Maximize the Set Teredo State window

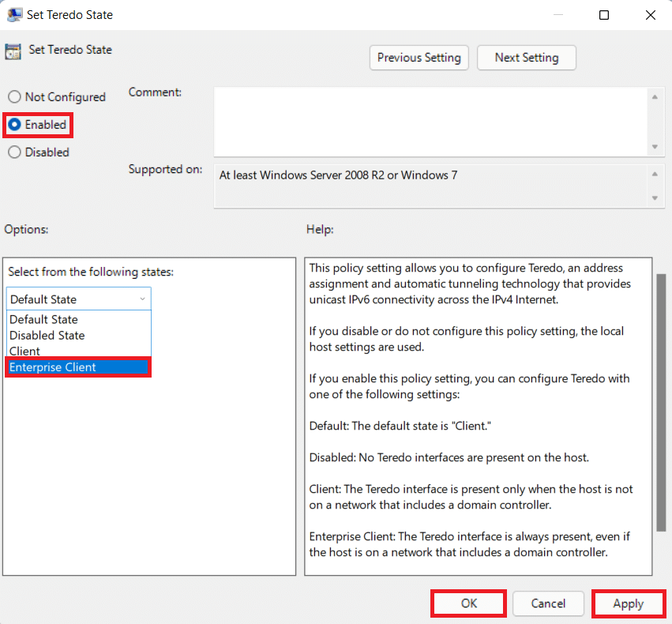coord(604,15)
